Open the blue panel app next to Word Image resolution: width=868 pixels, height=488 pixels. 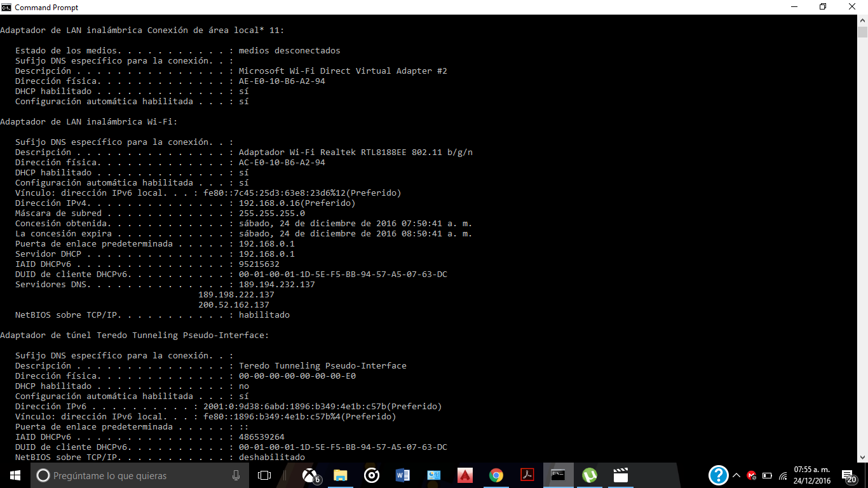coord(434,475)
